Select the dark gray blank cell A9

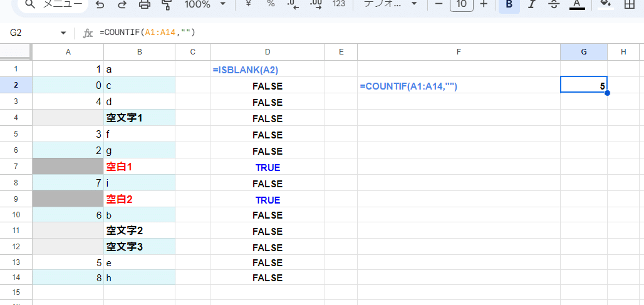(68, 199)
